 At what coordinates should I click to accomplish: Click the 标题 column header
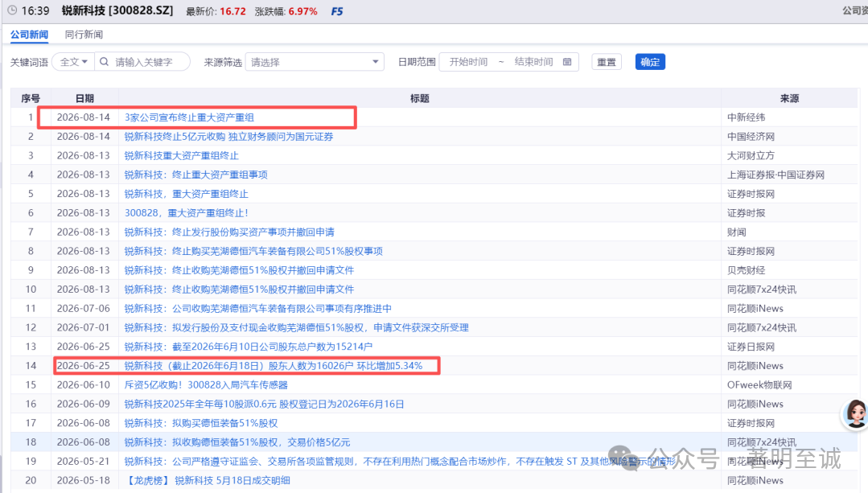click(420, 98)
